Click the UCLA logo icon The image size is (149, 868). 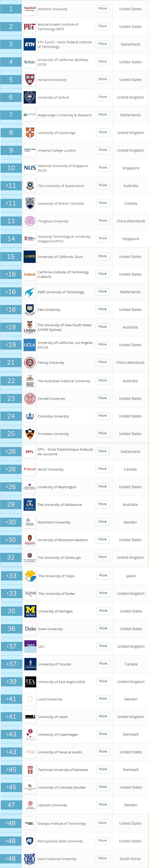[x=30, y=345]
